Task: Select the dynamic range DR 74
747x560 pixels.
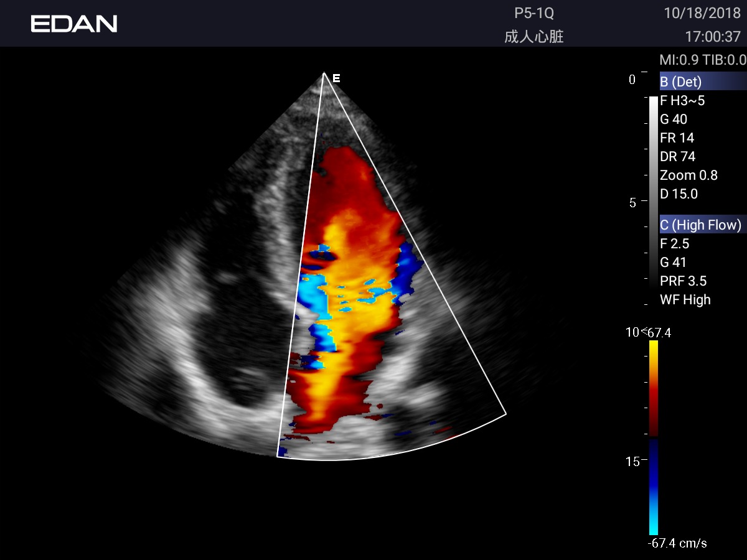Action: pyautogui.click(x=677, y=156)
